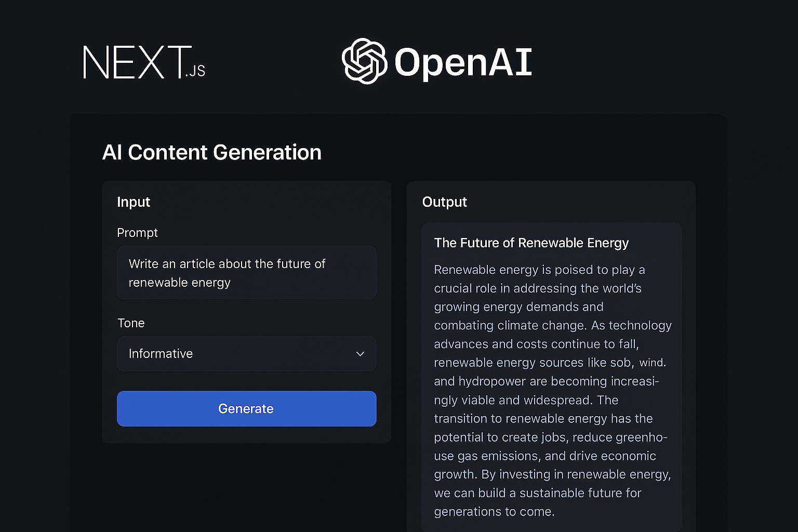Viewport: 798px width, 532px height.
Task: Select the Informative tone combo box
Action: tap(246, 354)
